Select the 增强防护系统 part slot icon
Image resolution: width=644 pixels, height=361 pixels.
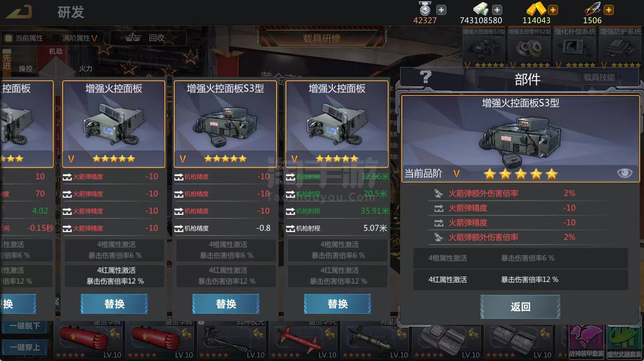(620, 47)
